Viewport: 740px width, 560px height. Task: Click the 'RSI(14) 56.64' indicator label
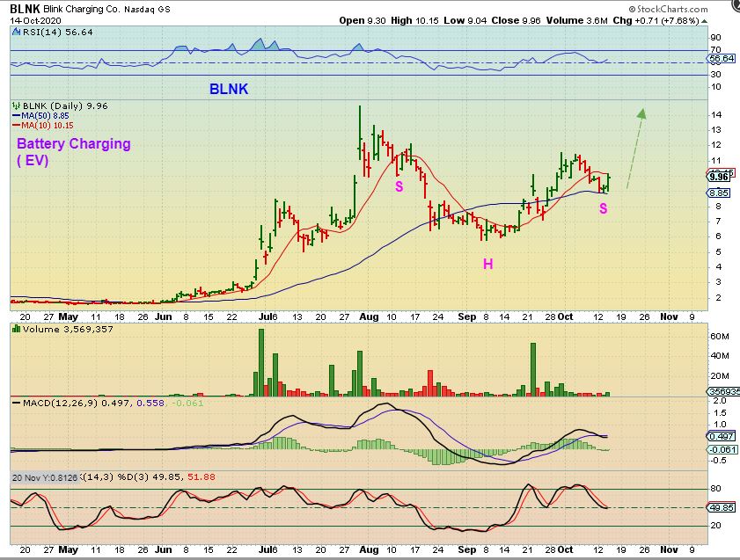click(x=57, y=32)
